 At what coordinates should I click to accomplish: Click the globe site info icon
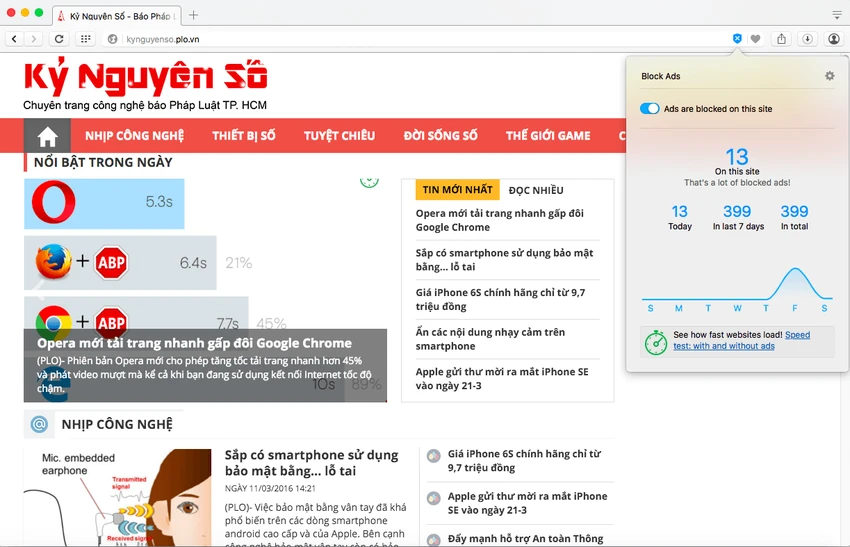(x=112, y=39)
